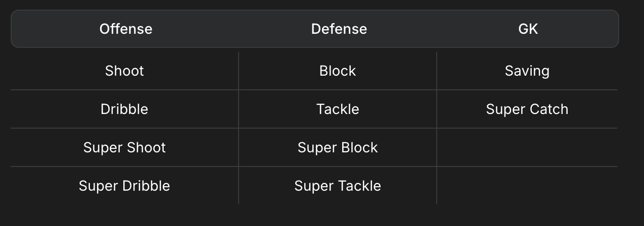Click header bar space between Offense and Defense
This screenshot has width=644, height=226.
tap(232, 29)
